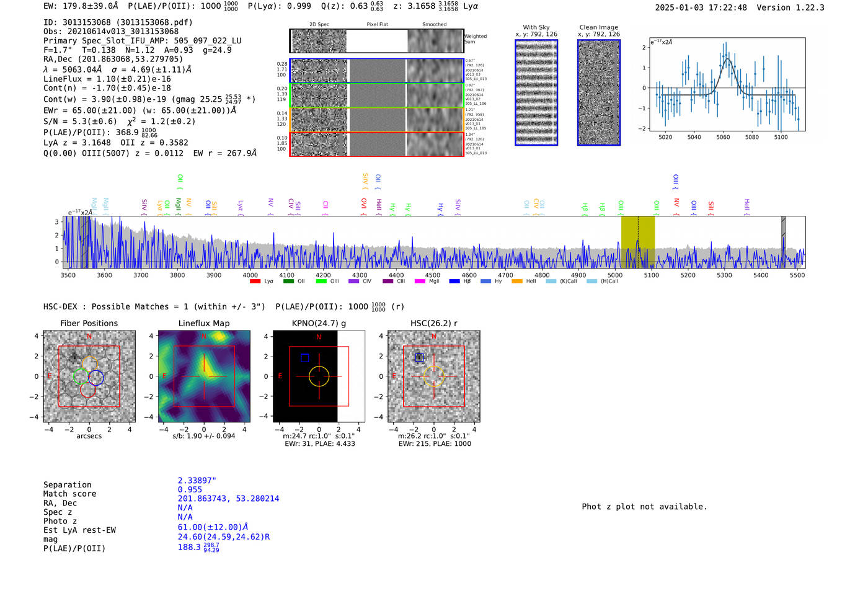The height and width of the screenshot is (591, 868).
Task: Click the 'LyA z = 3.1648' redshift line
Action: point(77,143)
